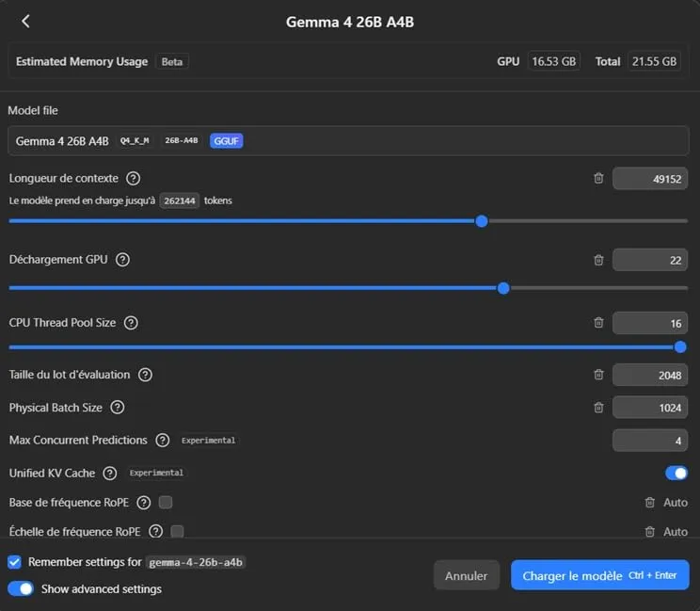Open help for CPU Thread Pool Size
This screenshot has width=700, height=611.
[131, 323]
